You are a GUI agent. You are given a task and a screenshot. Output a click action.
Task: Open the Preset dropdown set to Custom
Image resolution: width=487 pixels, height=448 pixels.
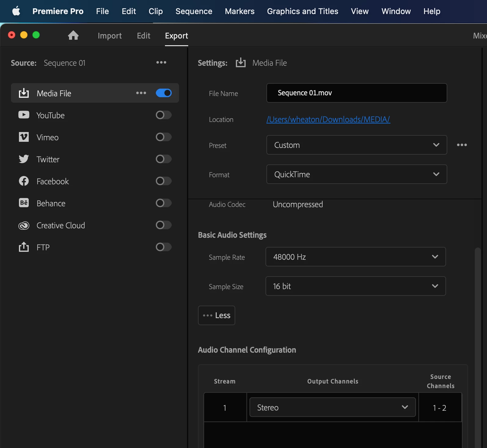pos(357,145)
